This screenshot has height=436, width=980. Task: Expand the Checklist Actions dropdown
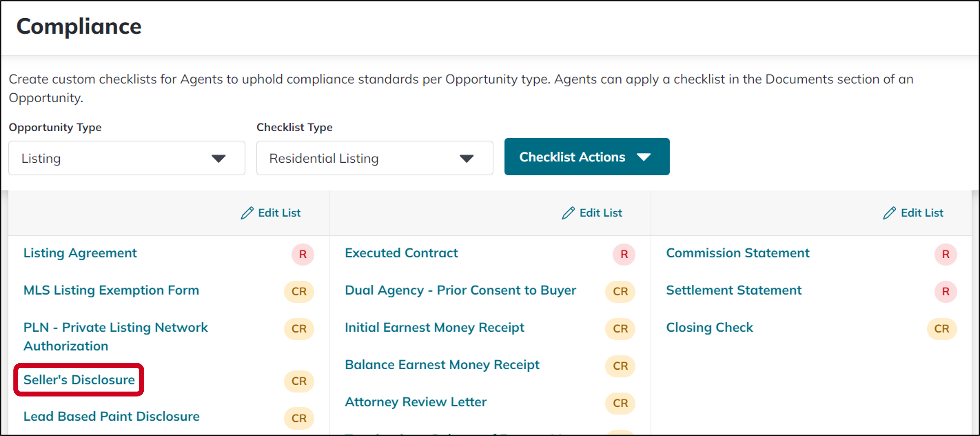click(x=587, y=157)
